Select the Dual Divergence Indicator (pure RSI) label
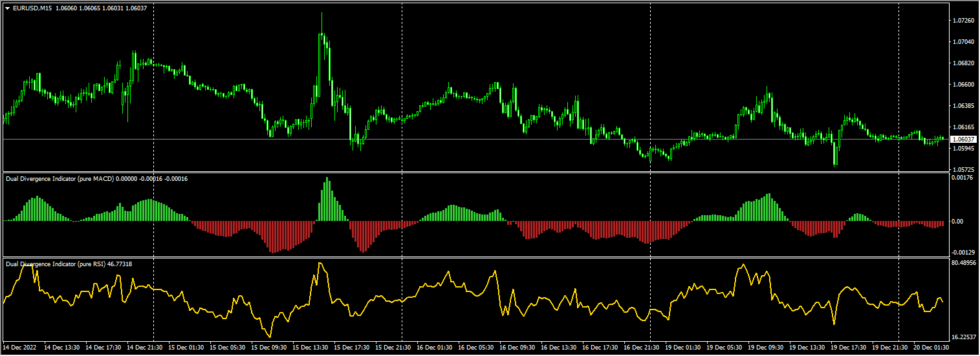980x356 pixels. (55, 264)
